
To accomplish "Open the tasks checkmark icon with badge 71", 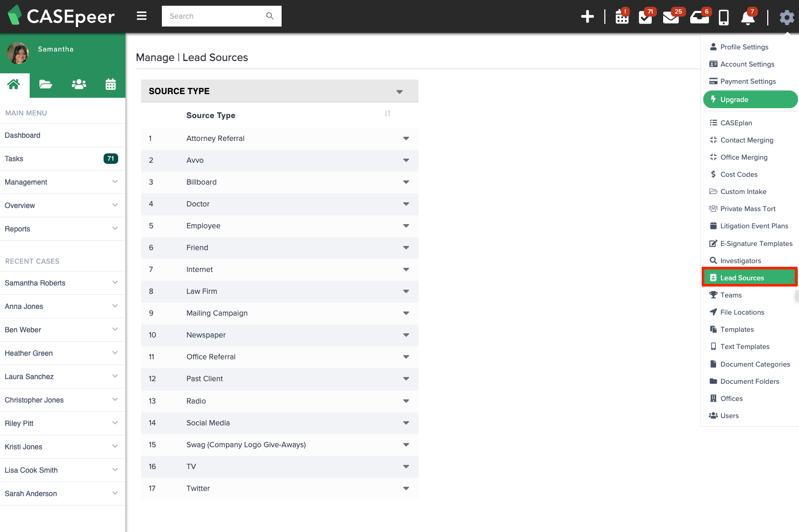I will 646,17.
